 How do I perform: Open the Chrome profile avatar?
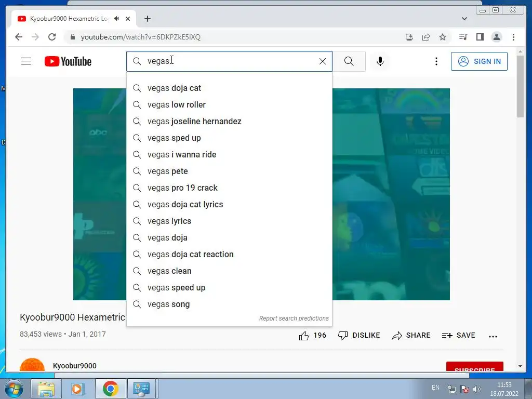[x=496, y=37]
